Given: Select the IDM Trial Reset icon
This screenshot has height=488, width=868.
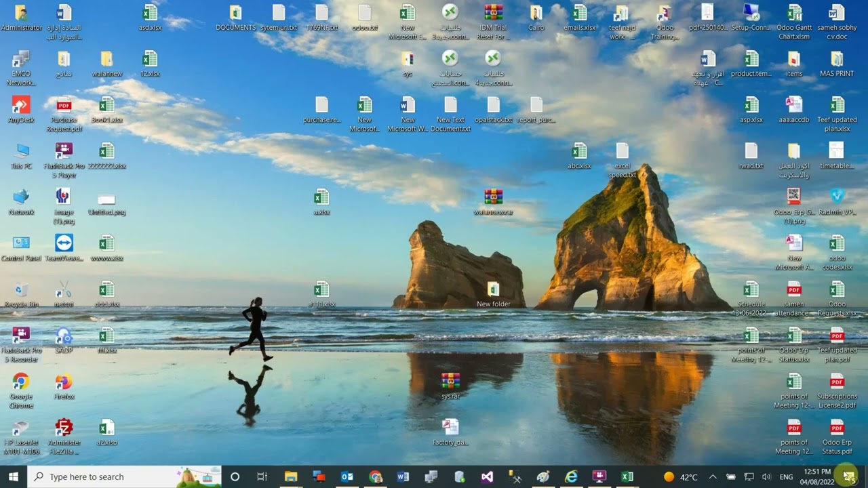Looking at the screenshot, I should point(494,22).
